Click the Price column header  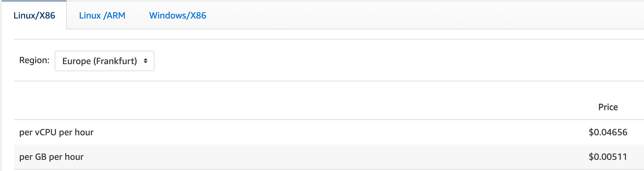[608, 107]
